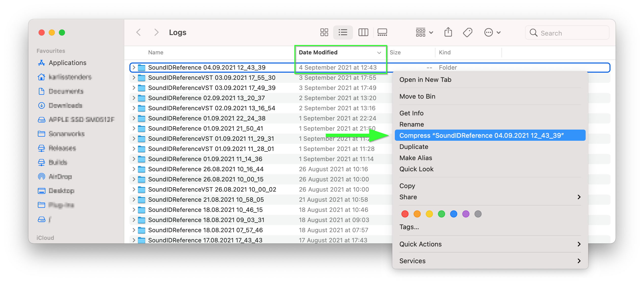Open the home folder sidebar icon

pos(41,77)
